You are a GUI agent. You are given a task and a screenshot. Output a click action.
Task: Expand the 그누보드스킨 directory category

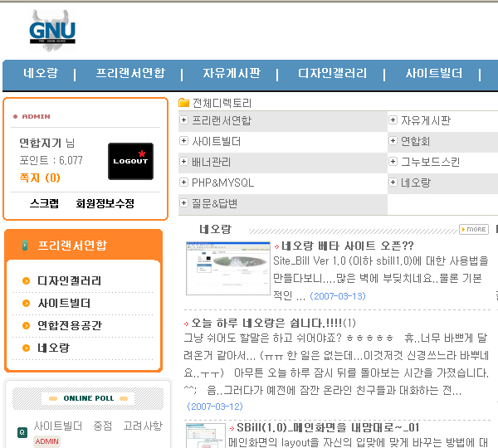point(393,162)
